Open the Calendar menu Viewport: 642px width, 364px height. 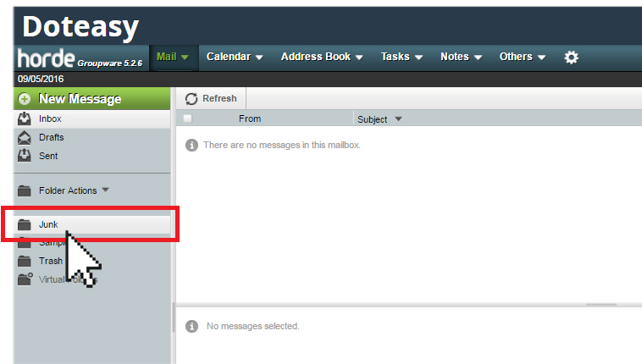(235, 57)
